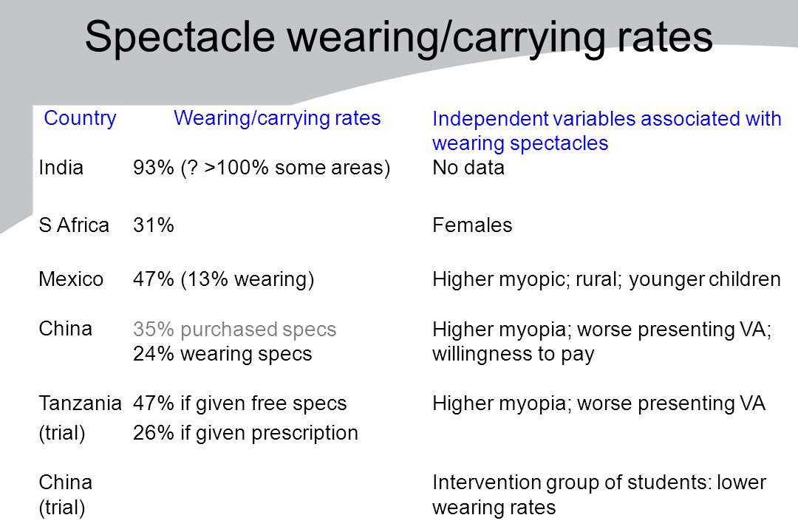Click the 'Wearing/carrying rates' column header
This screenshot has height=532, width=798.
(x=277, y=119)
